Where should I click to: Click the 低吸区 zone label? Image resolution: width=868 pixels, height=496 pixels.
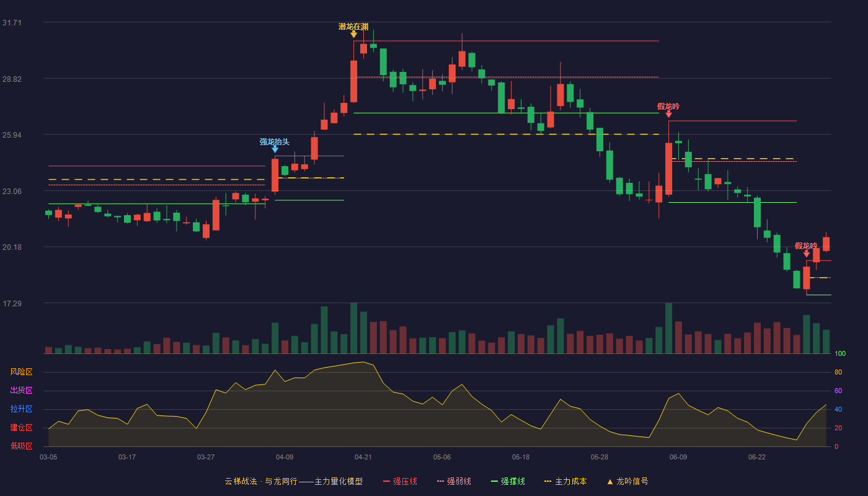21,446
